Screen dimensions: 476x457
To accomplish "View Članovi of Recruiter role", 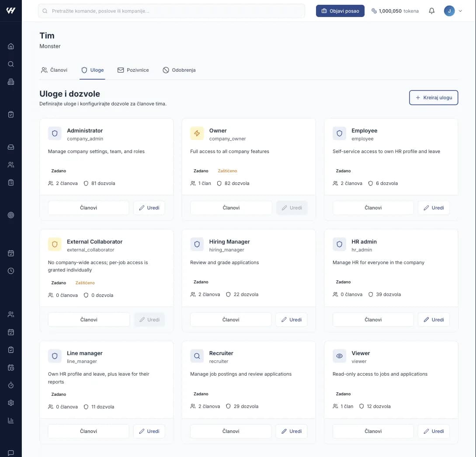I will coord(231,431).
